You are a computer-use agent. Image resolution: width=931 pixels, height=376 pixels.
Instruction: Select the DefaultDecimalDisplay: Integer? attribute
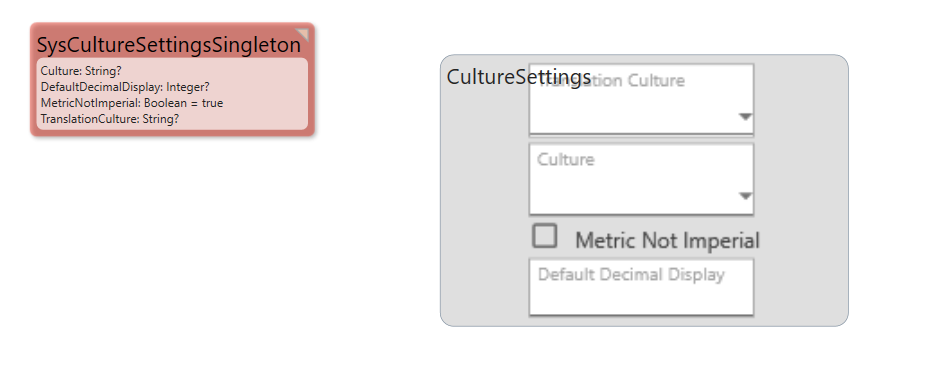125,87
